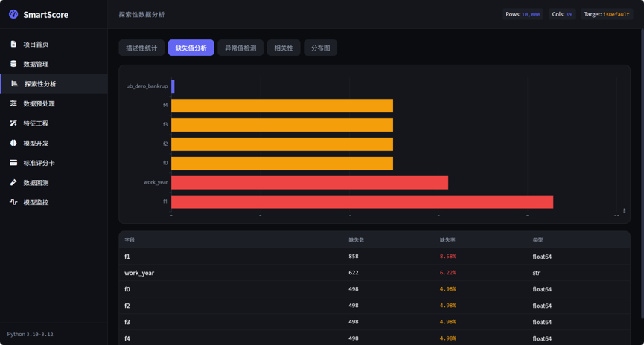Click the 探索性分析 chart icon
This screenshot has width=644, height=345.
pos(15,84)
